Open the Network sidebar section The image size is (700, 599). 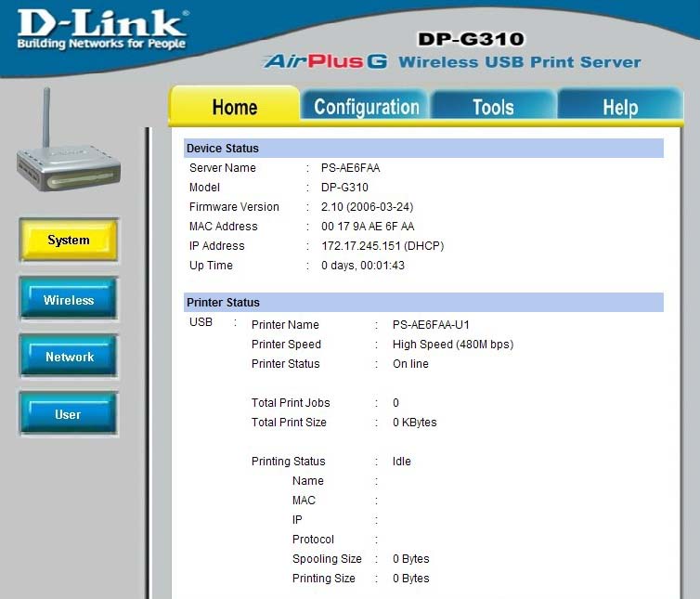(x=69, y=357)
